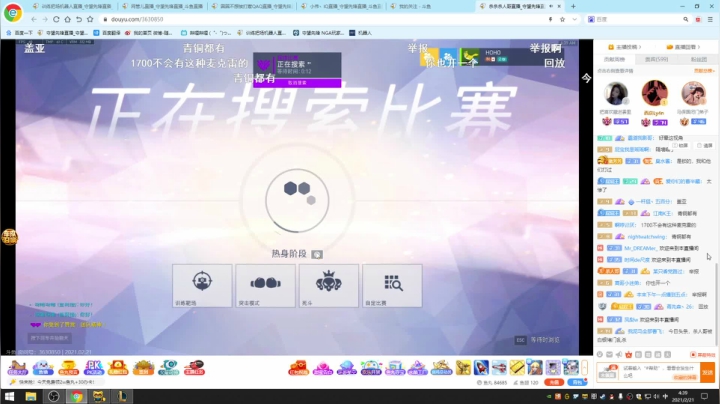Image resolution: width=720 pixels, height=404 pixels.
Task: Open the 守望先锋 NGA bookmark
Action: (x=318, y=33)
